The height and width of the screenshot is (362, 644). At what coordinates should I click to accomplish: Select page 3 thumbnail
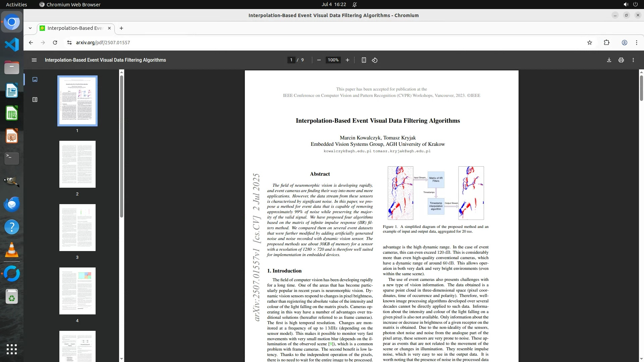tap(77, 228)
